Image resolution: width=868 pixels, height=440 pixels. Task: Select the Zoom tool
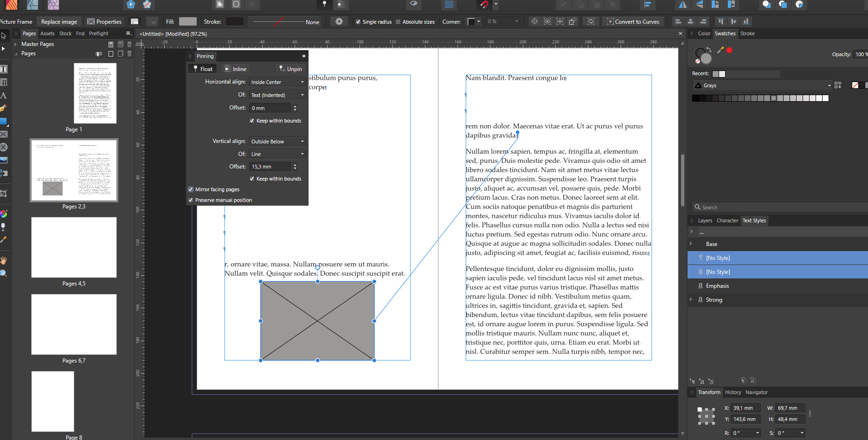tap(3, 273)
